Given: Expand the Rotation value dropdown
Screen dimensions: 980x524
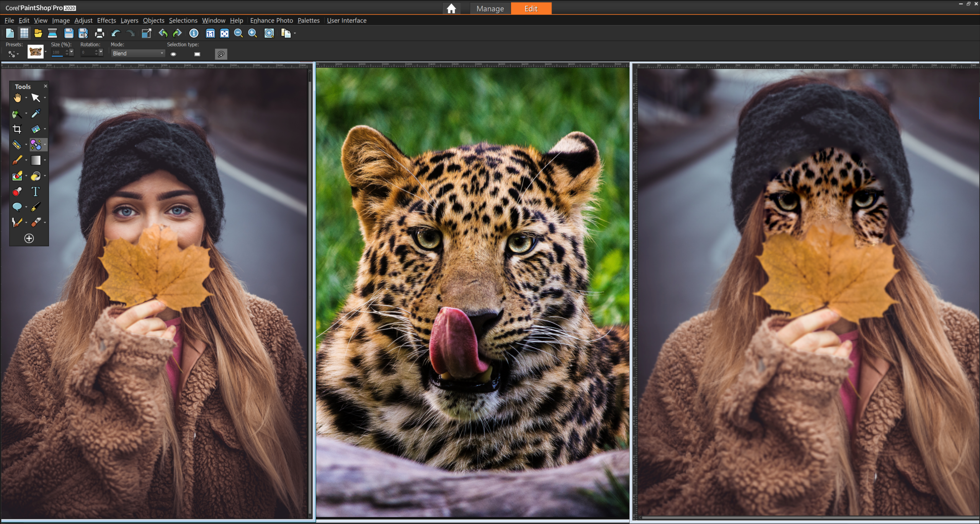Looking at the screenshot, I should pos(101,53).
